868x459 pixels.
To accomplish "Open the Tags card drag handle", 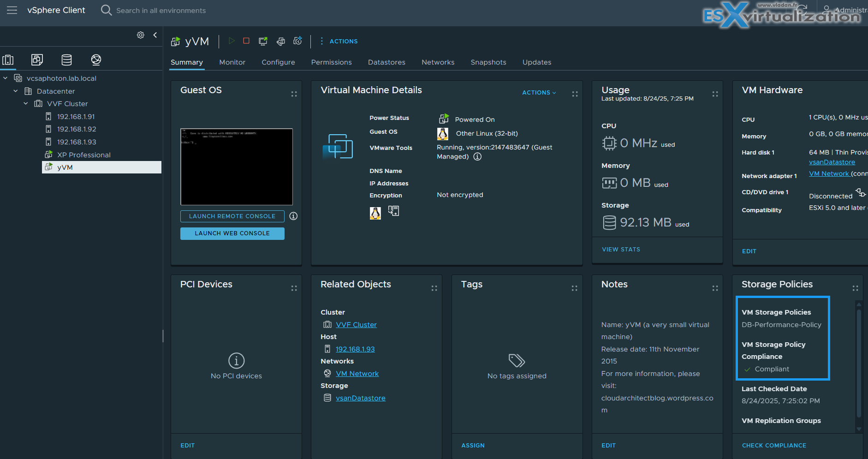I will (574, 288).
